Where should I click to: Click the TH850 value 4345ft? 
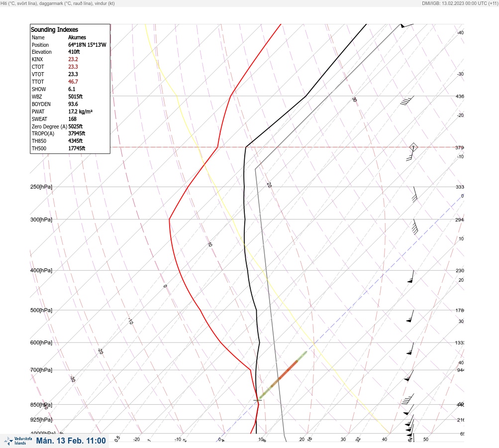76,141
